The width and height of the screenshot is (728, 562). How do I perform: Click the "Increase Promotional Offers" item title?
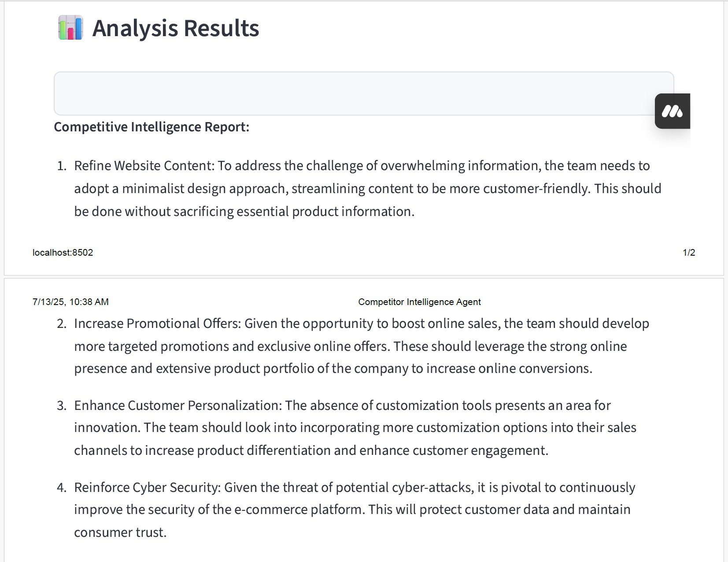coord(157,324)
